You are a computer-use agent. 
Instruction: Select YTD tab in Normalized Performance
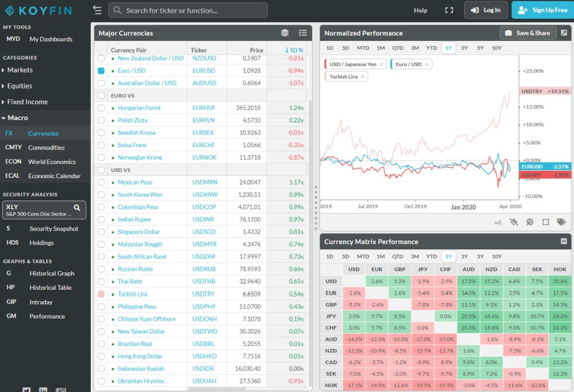point(432,48)
